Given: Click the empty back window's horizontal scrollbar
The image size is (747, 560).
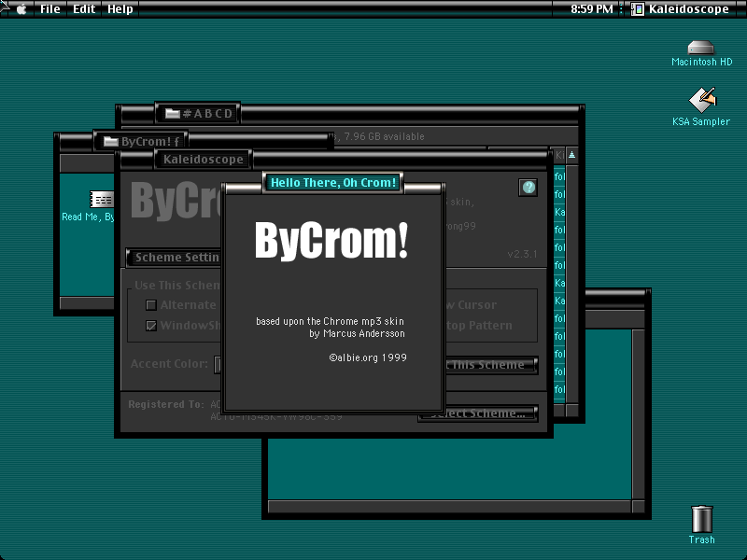Looking at the screenshot, I should [450, 507].
